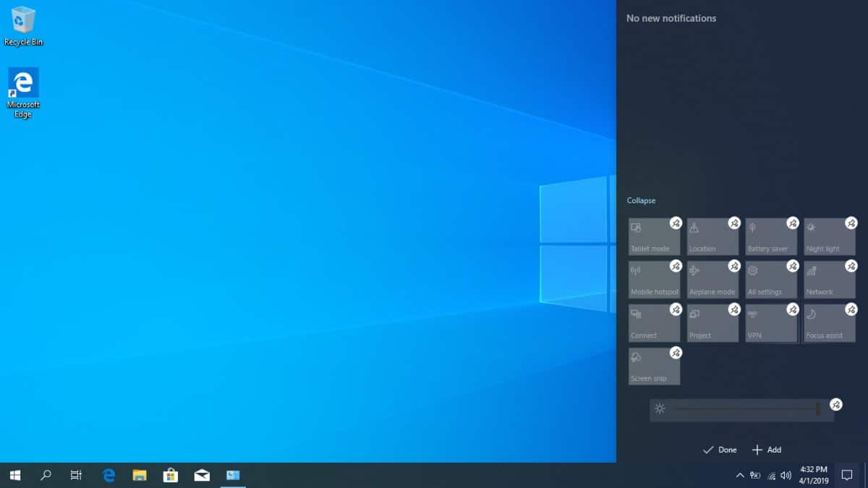Click the active app icon on the taskbar

coord(233,475)
